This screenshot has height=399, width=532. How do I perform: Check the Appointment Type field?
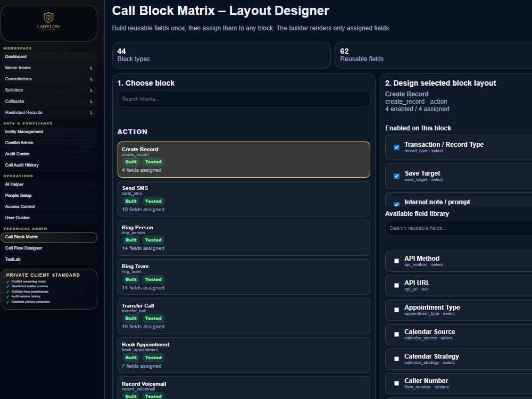pyautogui.click(x=396, y=310)
